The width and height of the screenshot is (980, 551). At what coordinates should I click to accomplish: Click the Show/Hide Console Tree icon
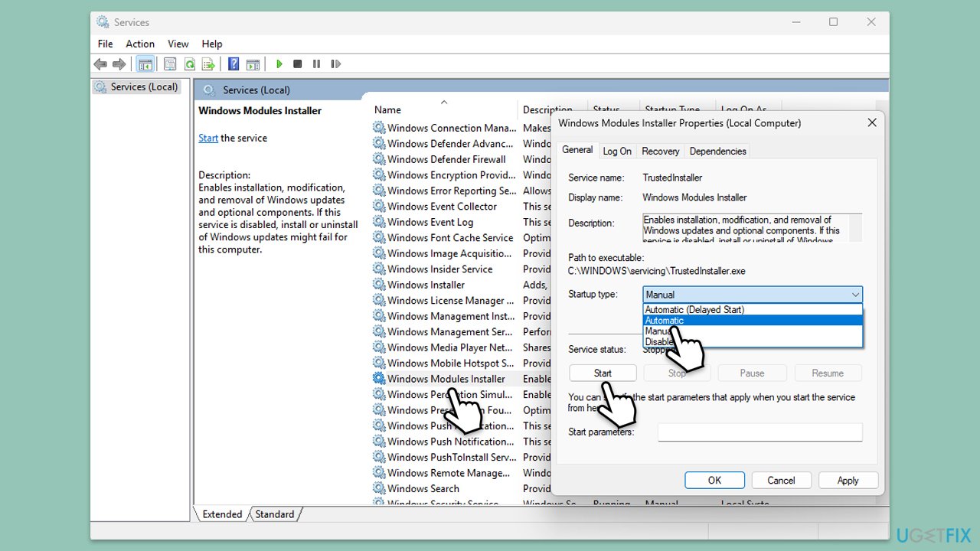(x=145, y=64)
